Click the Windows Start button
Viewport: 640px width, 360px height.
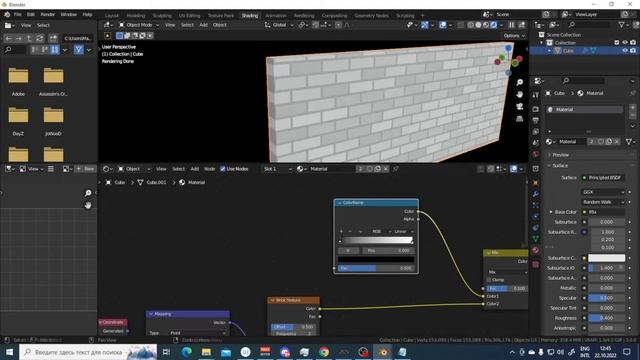tap(9, 352)
